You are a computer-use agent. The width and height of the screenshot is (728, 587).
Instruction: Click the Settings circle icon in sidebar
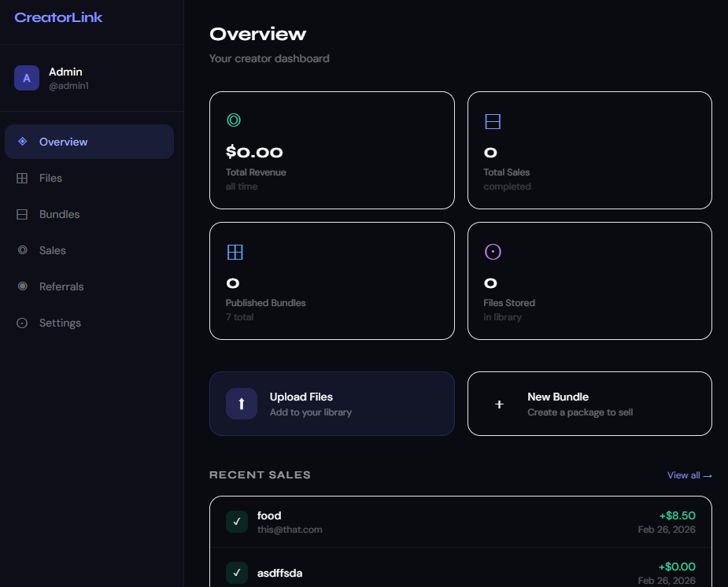22,323
